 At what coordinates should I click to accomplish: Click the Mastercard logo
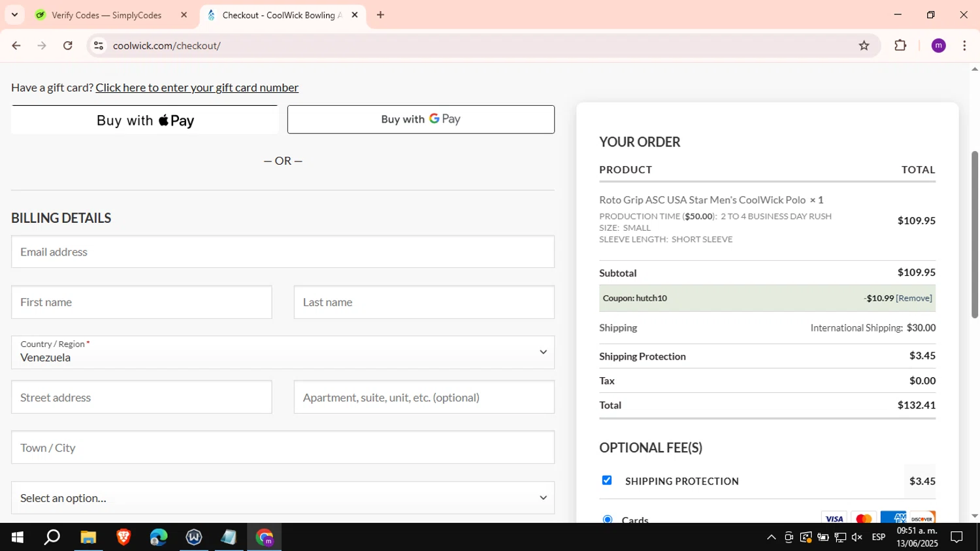click(x=864, y=518)
